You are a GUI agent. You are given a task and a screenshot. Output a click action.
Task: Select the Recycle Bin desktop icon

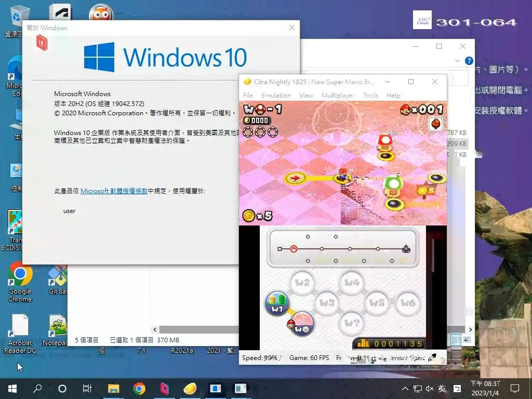coord(14,21)
